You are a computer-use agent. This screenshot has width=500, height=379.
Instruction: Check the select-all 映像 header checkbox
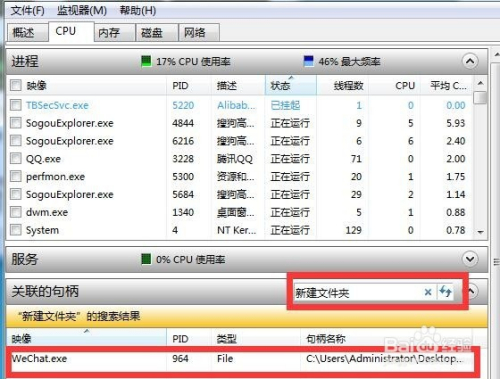(x=16, y=85)
